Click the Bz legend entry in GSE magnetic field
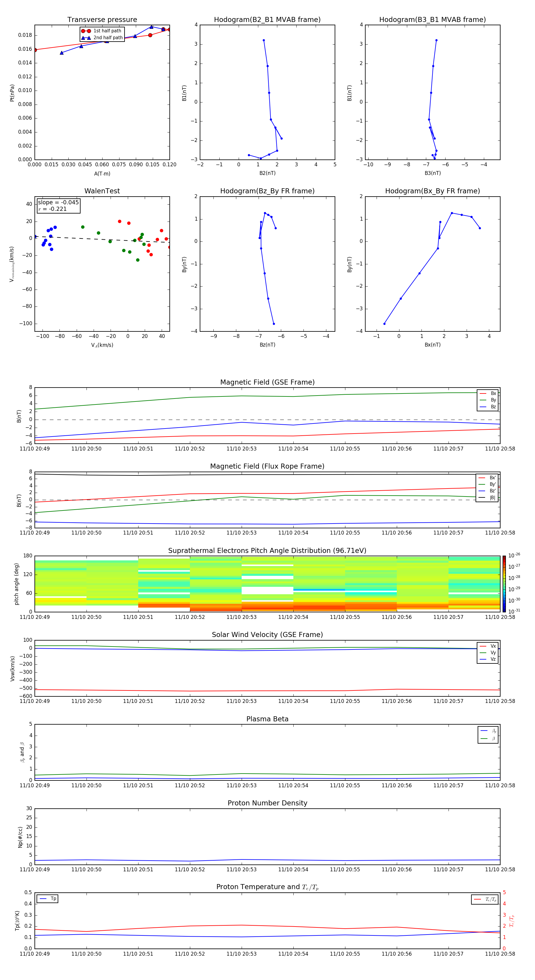The width and height of the screenshot is (535, 980). click(x=488, y=407)
